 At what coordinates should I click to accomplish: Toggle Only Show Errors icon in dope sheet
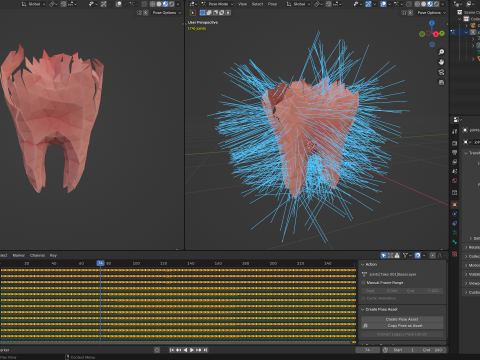(397, 255)
